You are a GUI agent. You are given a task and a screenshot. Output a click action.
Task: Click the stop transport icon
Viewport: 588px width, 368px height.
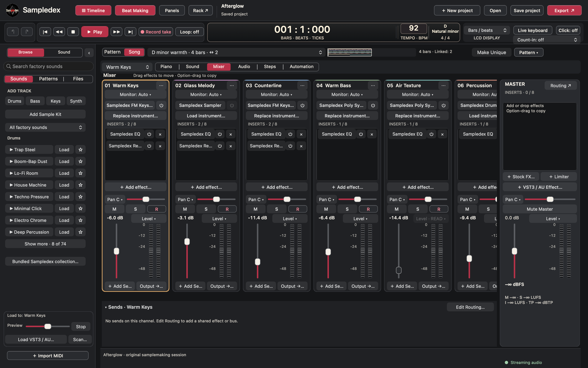(x=73, y=32)
